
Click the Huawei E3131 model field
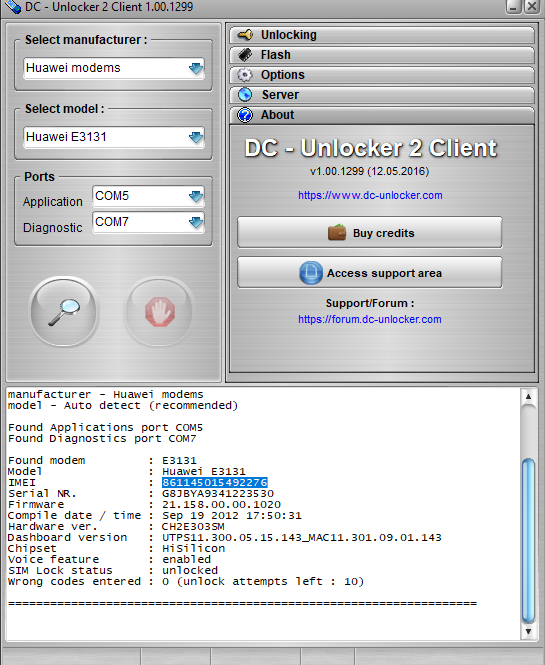(x=114, y=137)
